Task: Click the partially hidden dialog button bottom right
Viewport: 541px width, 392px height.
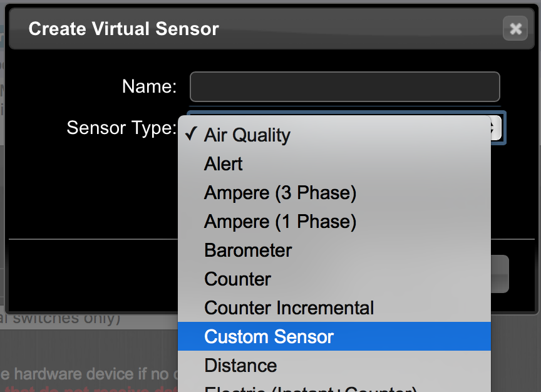Action: 500,274
